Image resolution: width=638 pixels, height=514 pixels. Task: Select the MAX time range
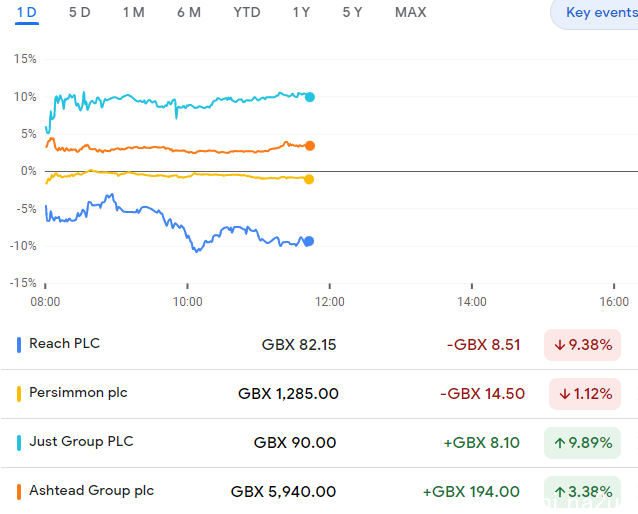[411, 13]
